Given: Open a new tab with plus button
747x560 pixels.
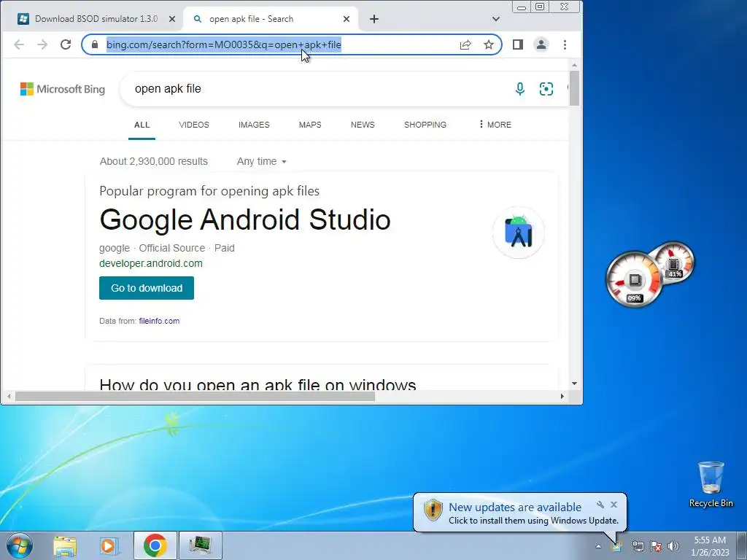Looking at the screenshot, I should (x=374, y=19).
